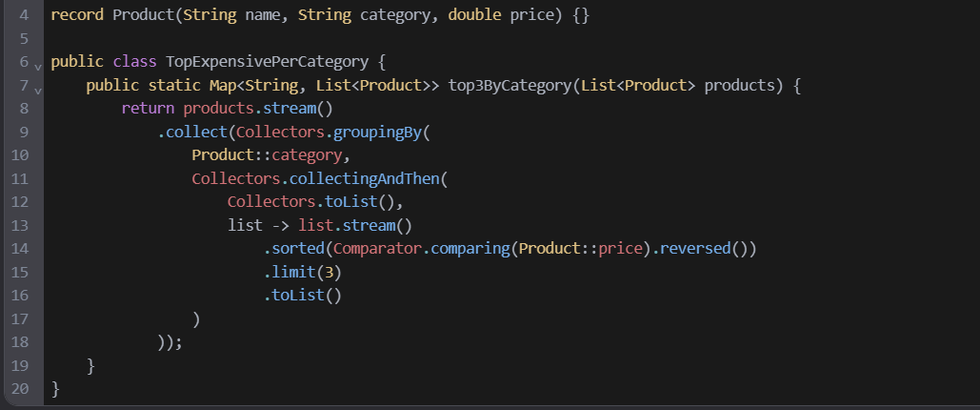Select line number 11 in the gutter
Viewport: 980px width, 410px height.
click(x=20, y=178)
